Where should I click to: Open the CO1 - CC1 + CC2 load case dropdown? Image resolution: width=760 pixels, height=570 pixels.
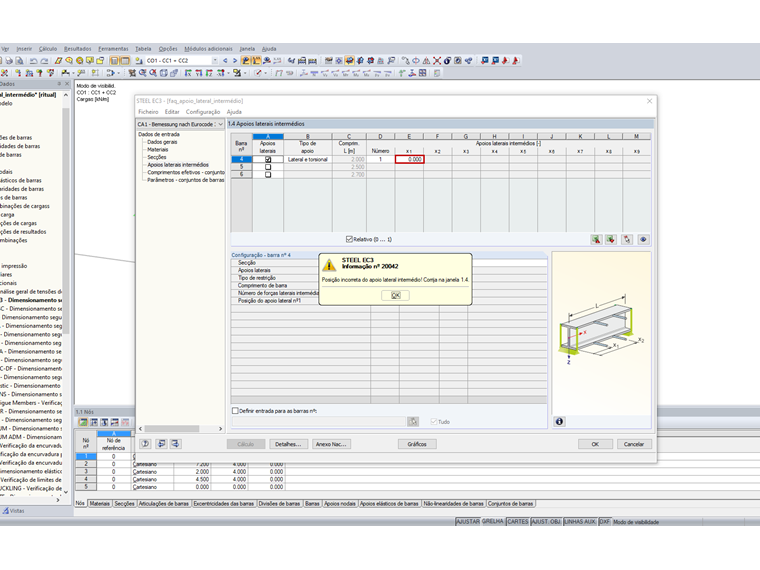click(x=215, y=61)
